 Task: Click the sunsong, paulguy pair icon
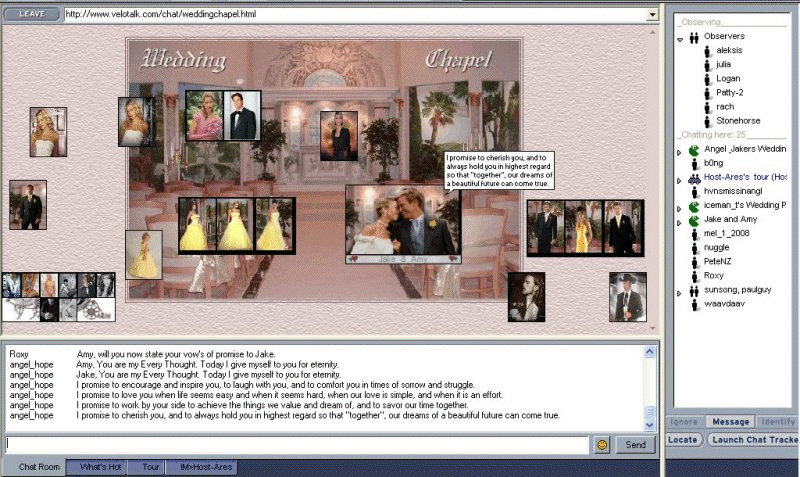[x=694, y=288]
